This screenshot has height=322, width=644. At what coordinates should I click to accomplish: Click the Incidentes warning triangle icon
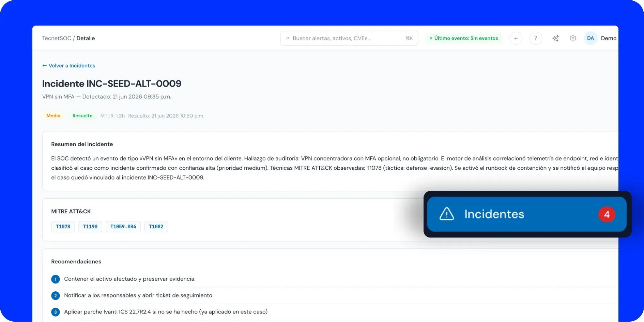(446, 214)
